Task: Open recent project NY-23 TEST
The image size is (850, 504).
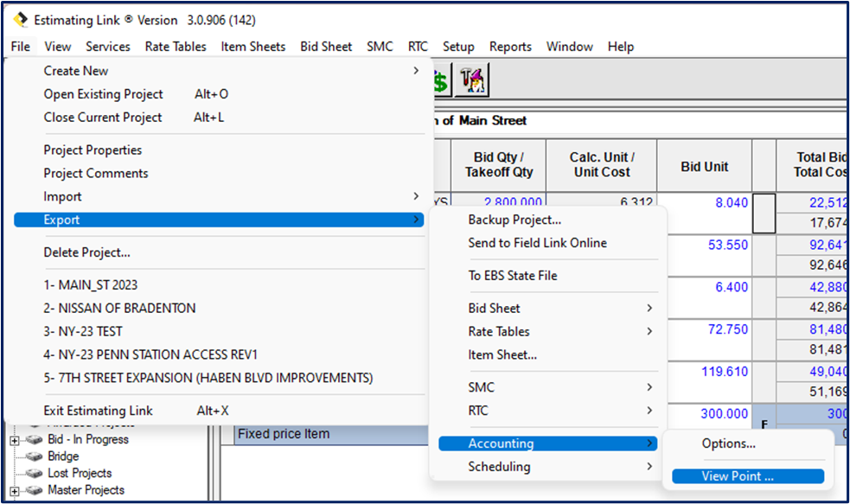Action: [x=219, y=332]
